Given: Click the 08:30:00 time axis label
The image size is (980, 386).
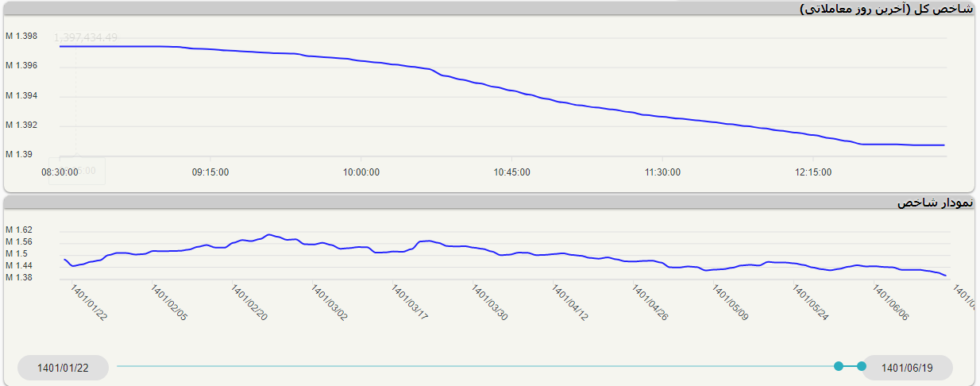Looking at the screenshot, I should click(60, 172).
